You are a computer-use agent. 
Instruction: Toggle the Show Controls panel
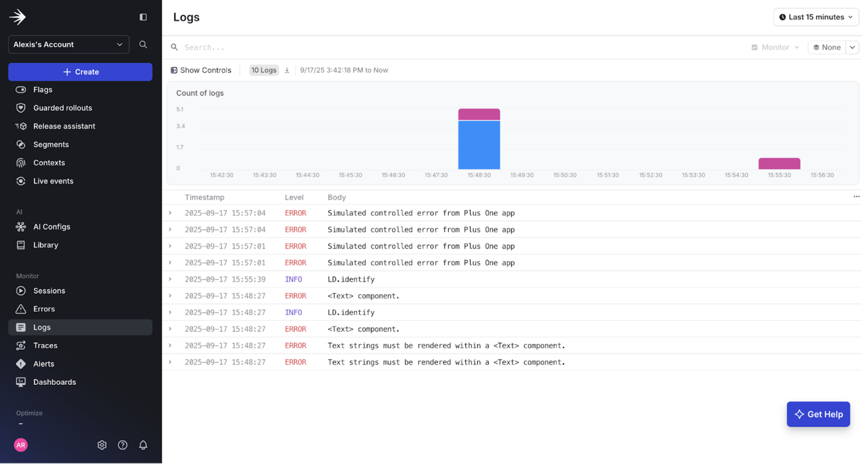(x=201, y=70)
